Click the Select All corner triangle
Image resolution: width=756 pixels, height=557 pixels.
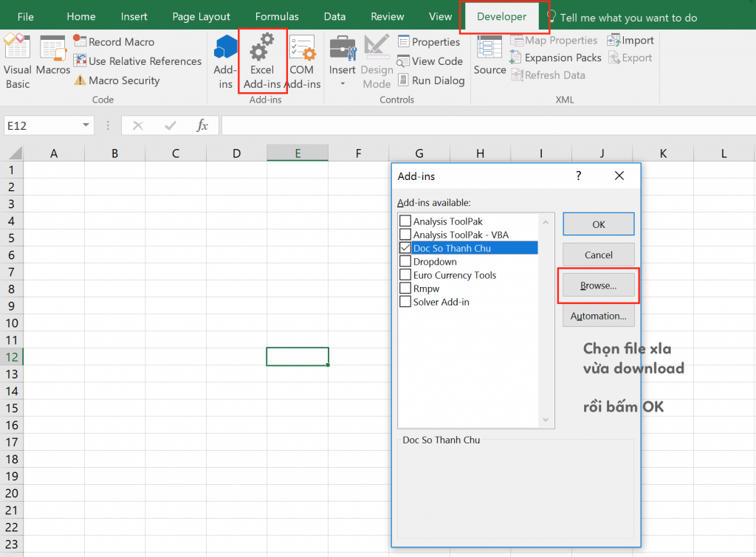[15, 153]
